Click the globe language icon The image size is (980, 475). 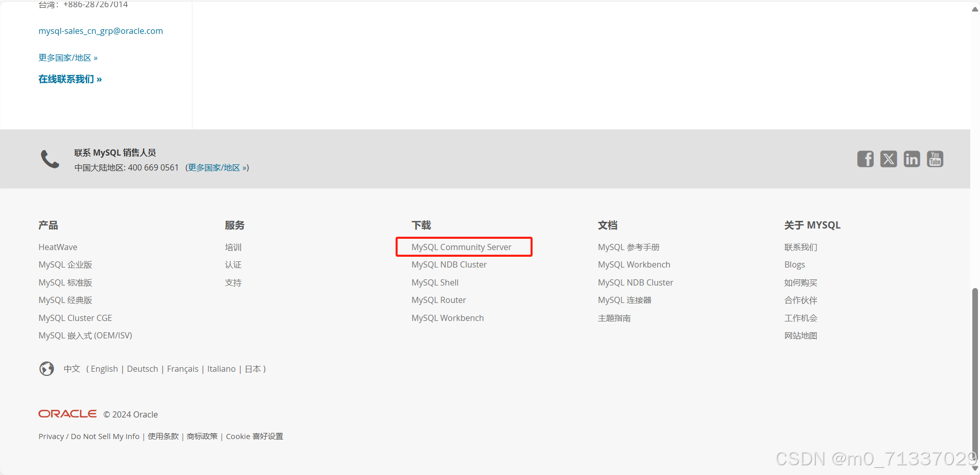[x=47, y=369]
